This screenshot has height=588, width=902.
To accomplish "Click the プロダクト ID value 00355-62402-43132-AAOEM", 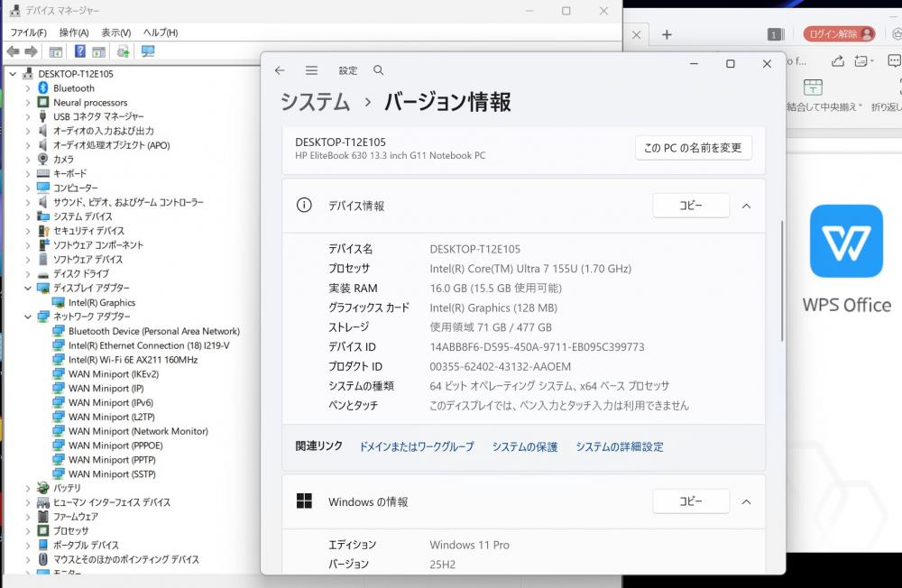I will click(501, 366).
